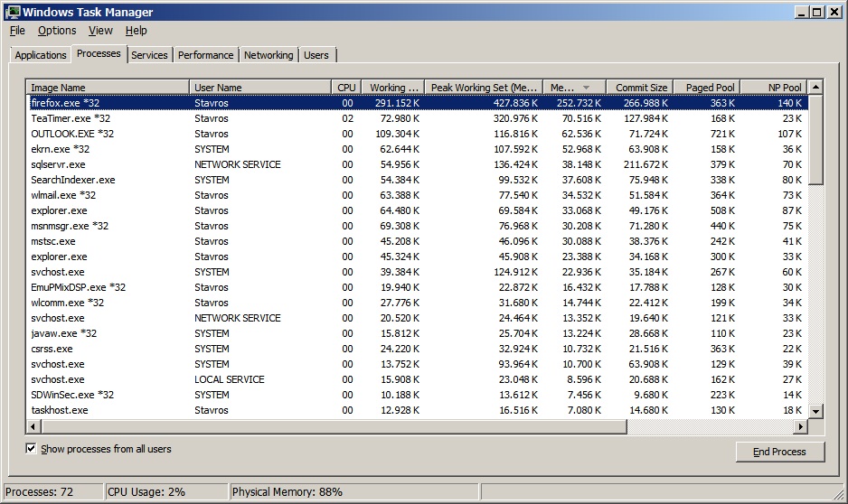Sort by Paged Pool column header
The width and height of the screenshot is (848, 504).
pos(707,87)
